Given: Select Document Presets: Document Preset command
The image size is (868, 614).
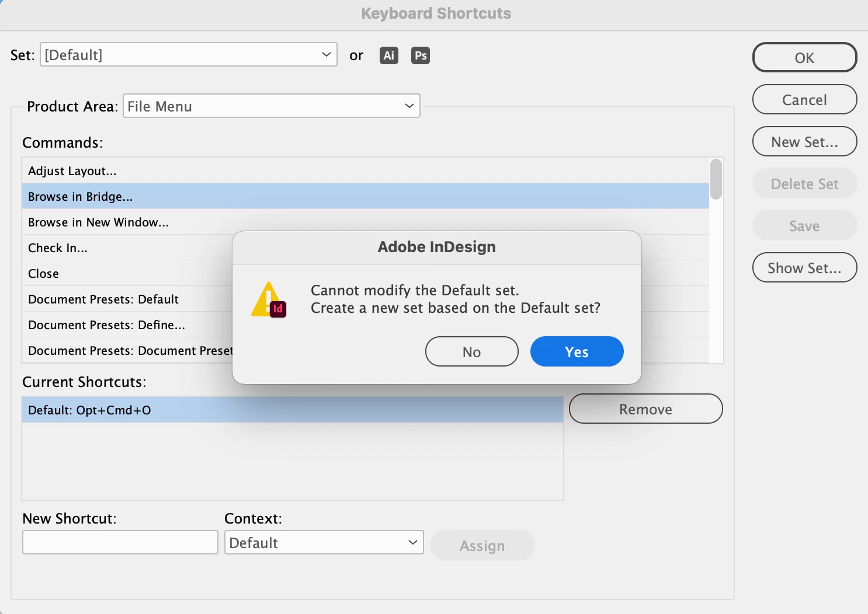Looking at the screenshot, I should [127, 350].
